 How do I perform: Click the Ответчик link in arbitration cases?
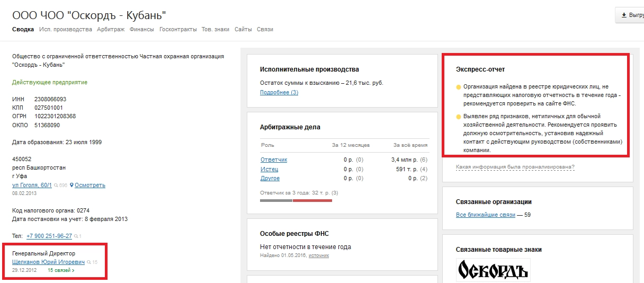coord(274,160)
